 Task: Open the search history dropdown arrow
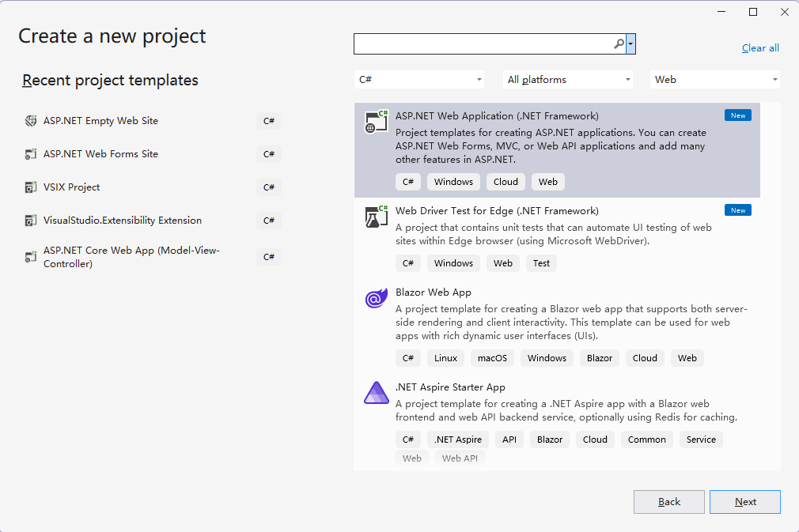pyautogui.click(x=630, y=43)
